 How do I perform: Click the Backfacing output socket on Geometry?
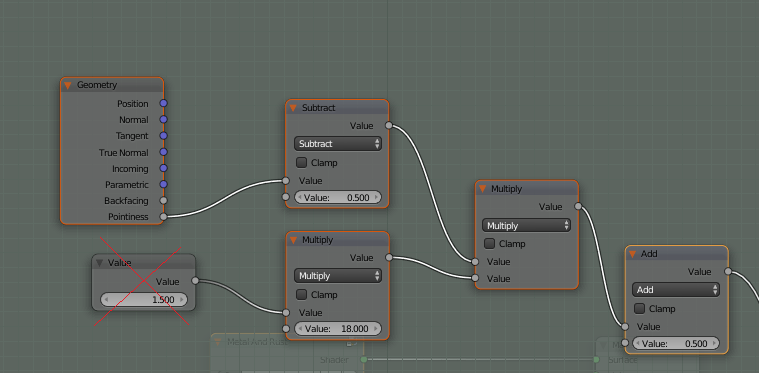click(x=164, y=200)
